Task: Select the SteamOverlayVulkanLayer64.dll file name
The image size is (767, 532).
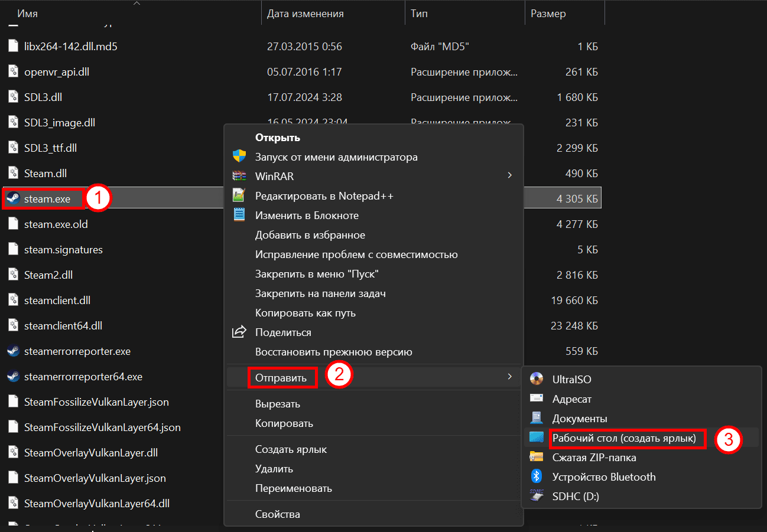Action: click(x=97, y=504)
